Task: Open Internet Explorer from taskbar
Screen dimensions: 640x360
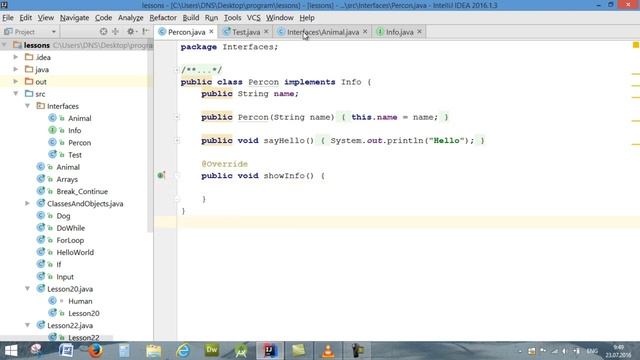Action: pyautogui.click(x=183, y=351)
